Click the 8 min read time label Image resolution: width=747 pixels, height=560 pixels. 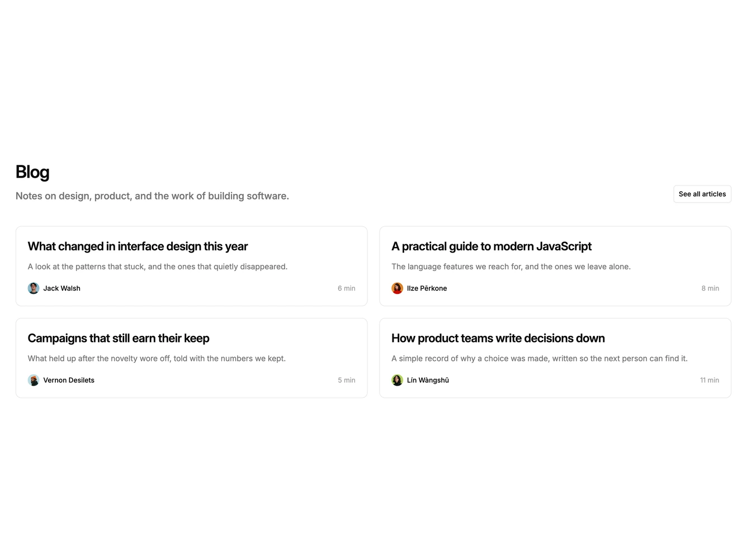coord(710,288)
